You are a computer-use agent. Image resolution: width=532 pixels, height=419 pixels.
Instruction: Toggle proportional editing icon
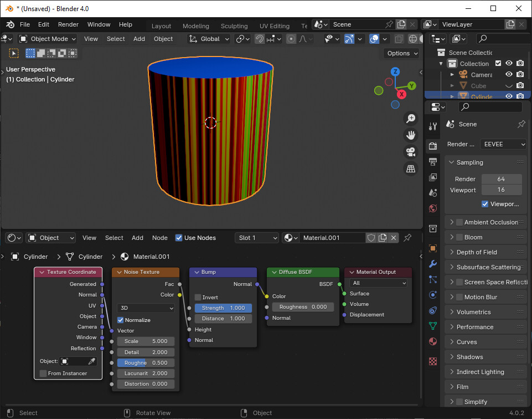(291, 39)
